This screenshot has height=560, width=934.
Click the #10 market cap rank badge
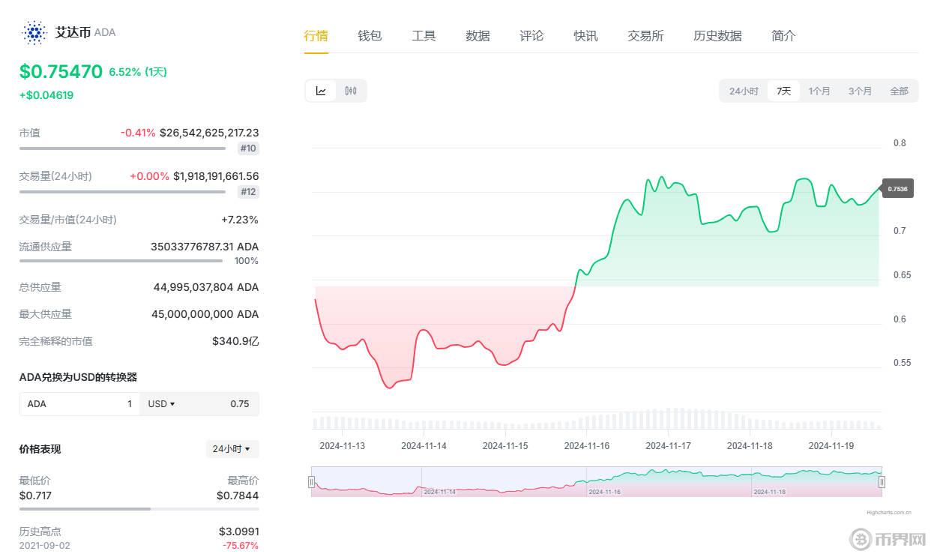pyautogui.click(x=248, y=148)
